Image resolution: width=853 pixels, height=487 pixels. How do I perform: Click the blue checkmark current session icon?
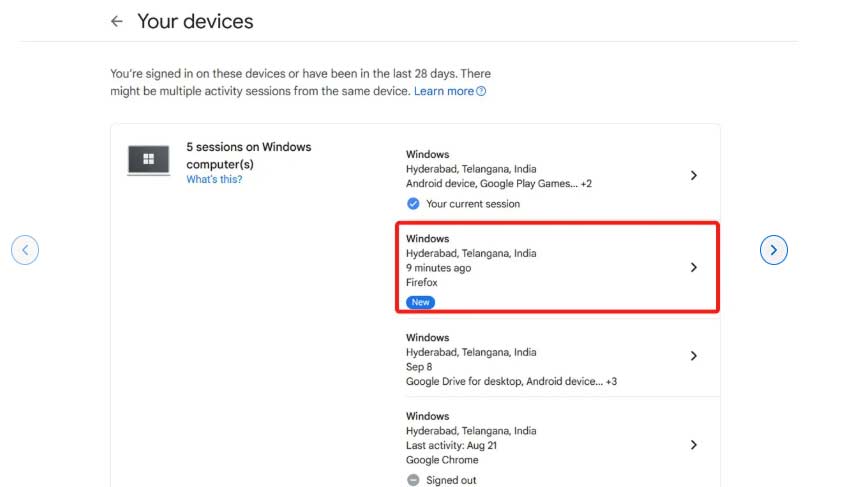pyautogui.click(x=413, y=204)
